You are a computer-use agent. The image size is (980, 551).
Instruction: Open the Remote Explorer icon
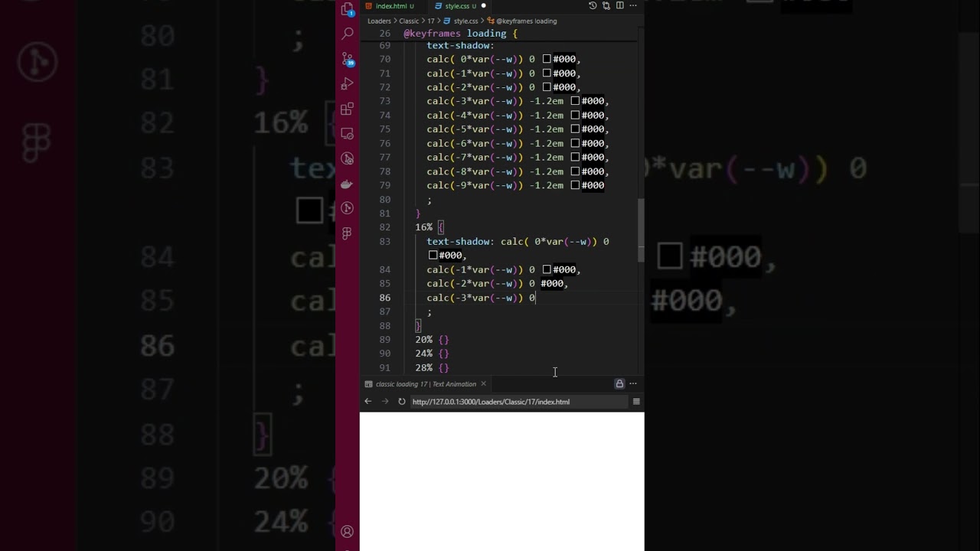347,133
